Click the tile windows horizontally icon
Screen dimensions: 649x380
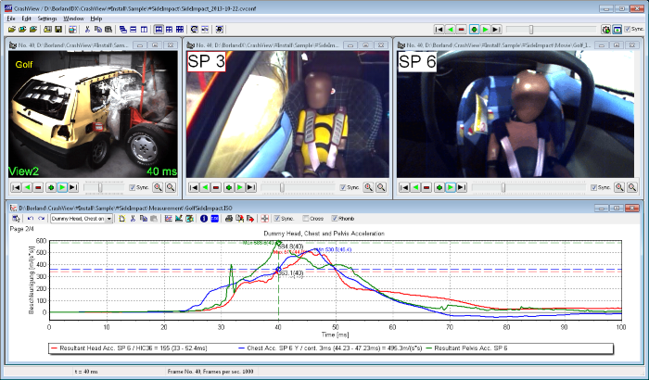[133, 29]
